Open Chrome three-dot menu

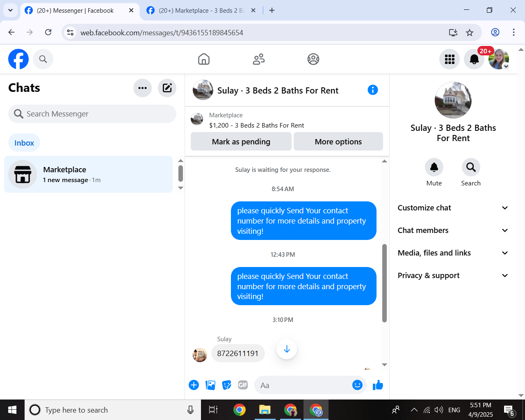pos(514,32)
